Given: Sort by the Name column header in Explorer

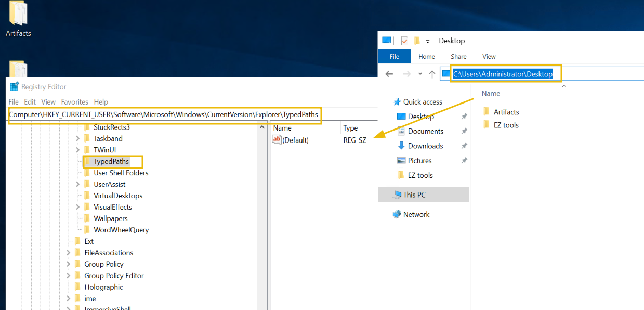Looking at the screenshot, I should tap(491, 93).
